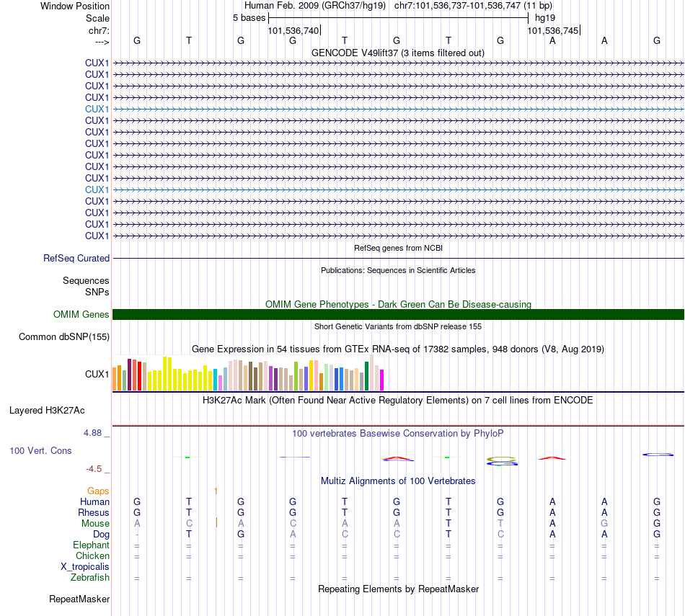Open Short Genetic Variants from dbSNP title

coord(398,326)
